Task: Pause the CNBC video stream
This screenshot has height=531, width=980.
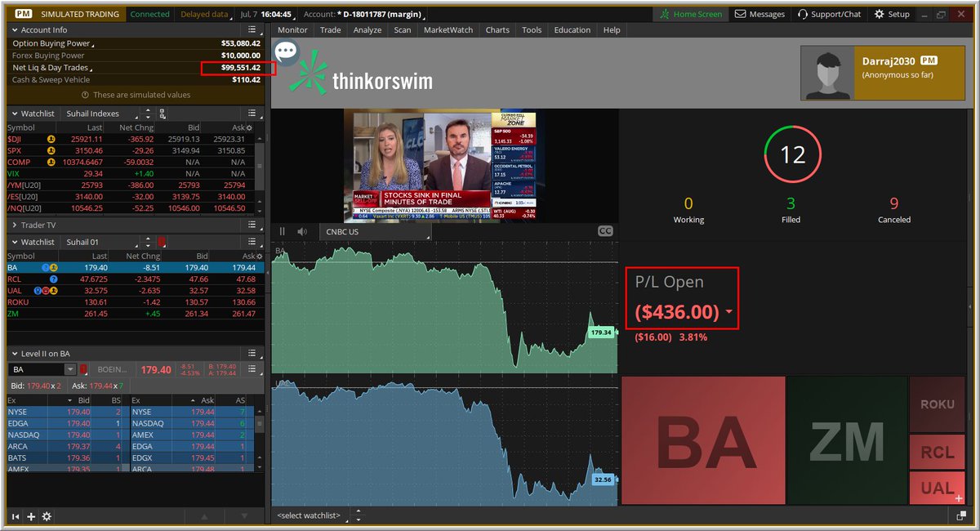Action: (283, 231)
